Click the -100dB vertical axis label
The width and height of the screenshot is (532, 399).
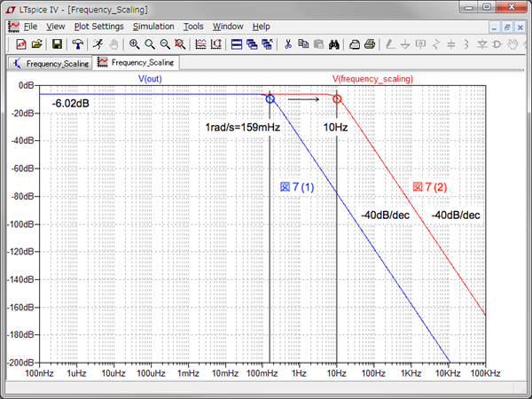21,224
